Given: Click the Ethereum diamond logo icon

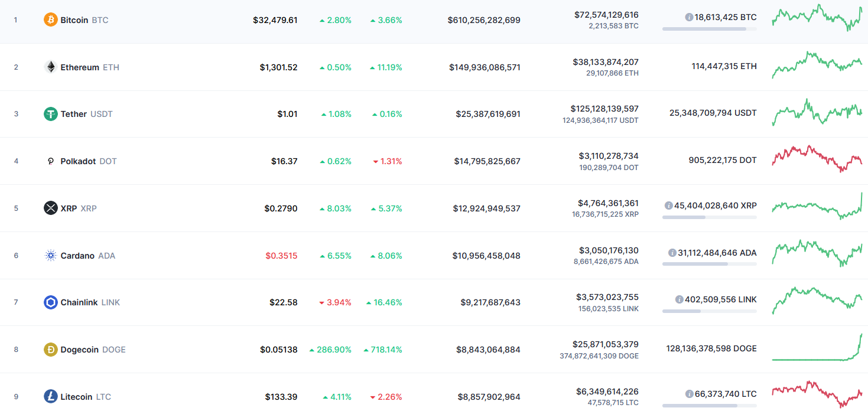Looking at the screenshot, I should point(51,67).
